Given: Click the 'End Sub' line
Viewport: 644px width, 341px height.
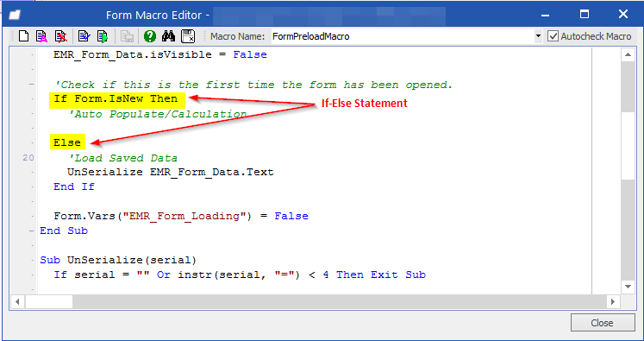Looking at the screenshot, I should click(64, 230).
